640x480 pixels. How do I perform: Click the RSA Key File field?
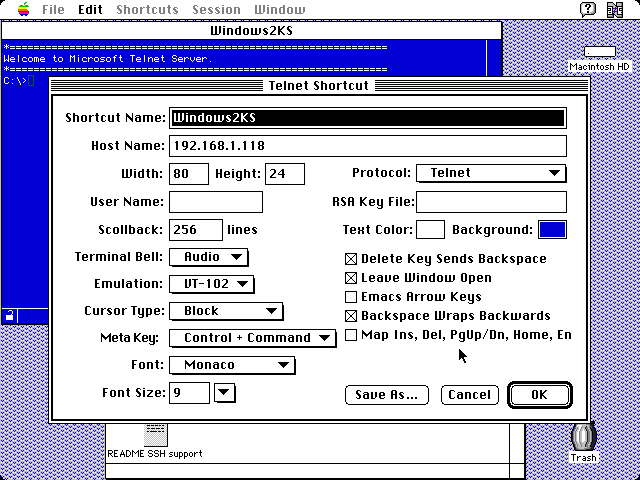(x=491, y=202)
